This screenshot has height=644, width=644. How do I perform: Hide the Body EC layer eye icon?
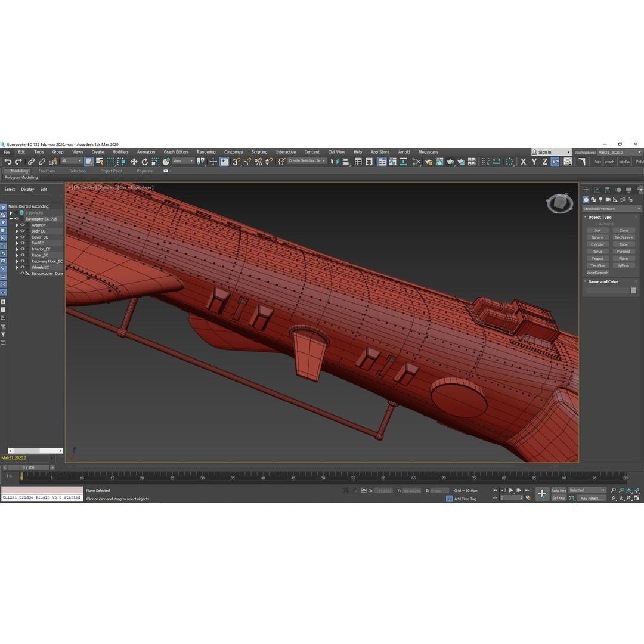coord(23,231)
